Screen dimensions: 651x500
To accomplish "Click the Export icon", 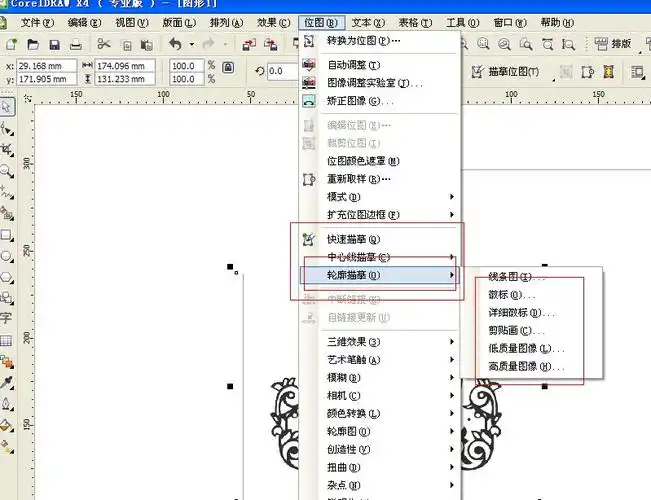I will click(x=271, y=44).
